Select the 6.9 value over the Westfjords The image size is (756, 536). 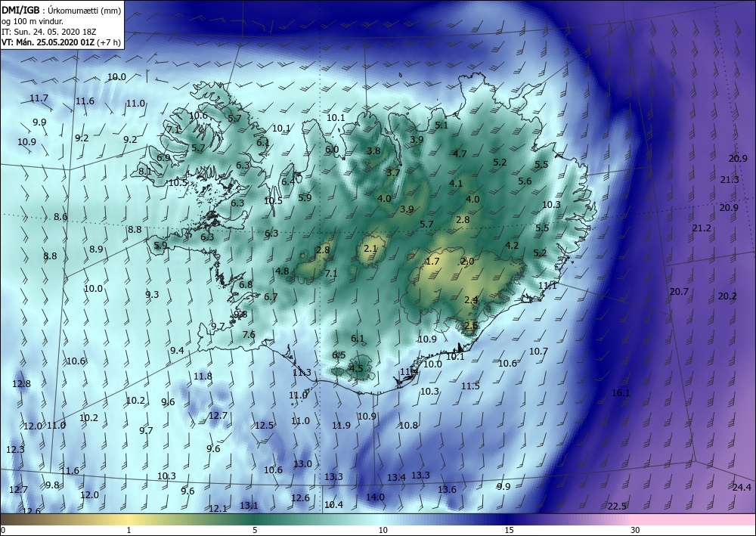point(163,157)
